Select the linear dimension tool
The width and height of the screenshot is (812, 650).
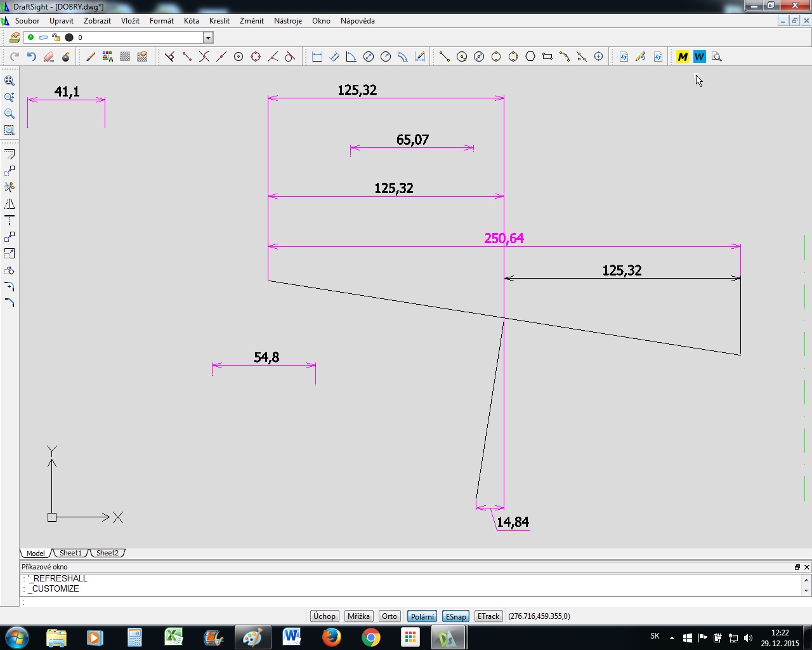317,56
